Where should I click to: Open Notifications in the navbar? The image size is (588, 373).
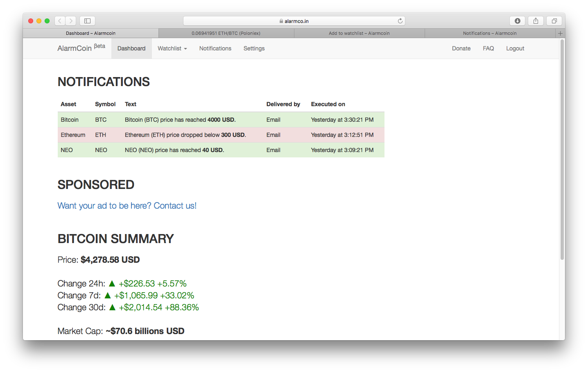point(215,48)
